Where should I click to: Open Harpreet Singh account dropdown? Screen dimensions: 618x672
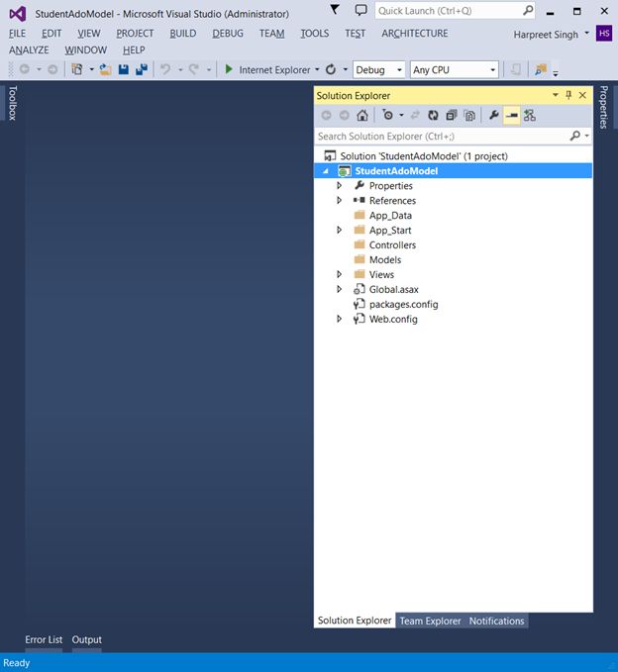(x=587, y=33)
